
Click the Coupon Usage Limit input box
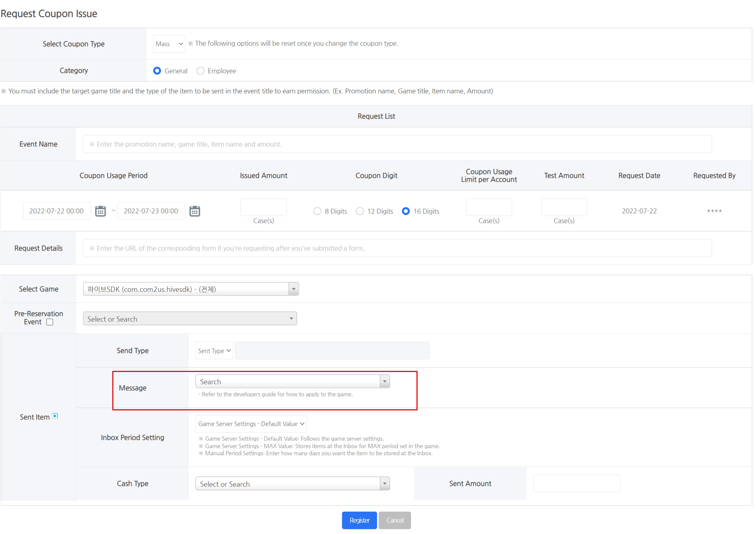[489, 207]
